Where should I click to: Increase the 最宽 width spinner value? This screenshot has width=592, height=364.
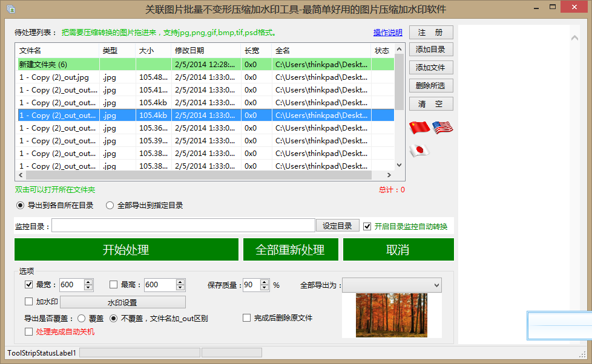click(88, 282)
